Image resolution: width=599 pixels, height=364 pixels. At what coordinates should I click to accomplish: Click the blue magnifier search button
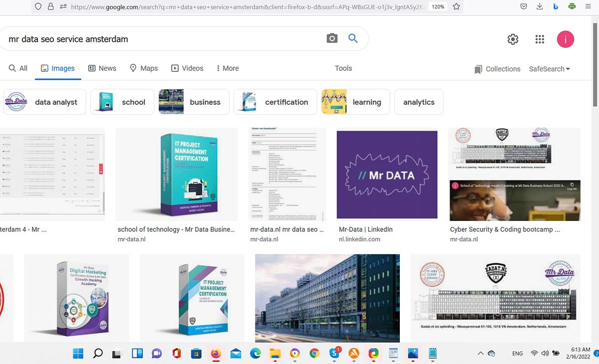[353, 38]
